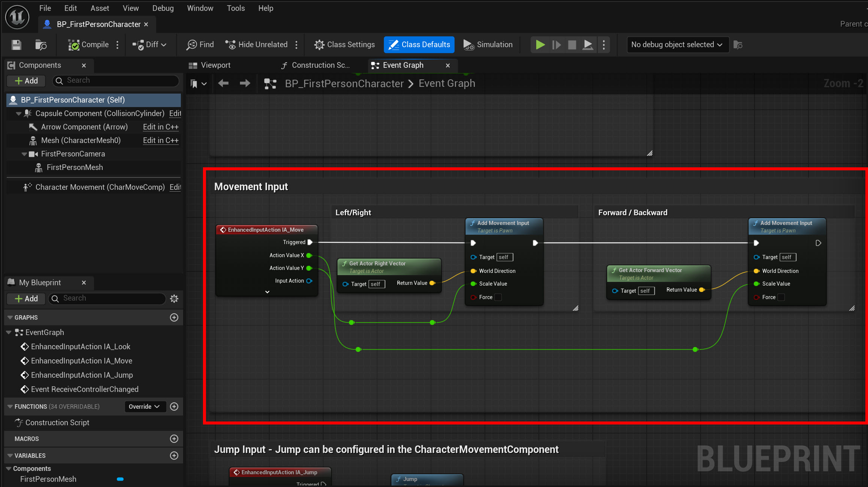
Task: Click the navigate Back arrow in graph
Action: click(224, 83)
